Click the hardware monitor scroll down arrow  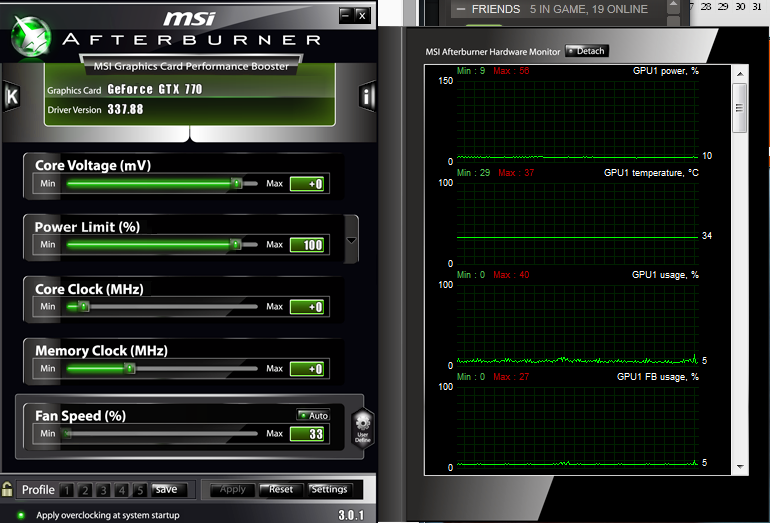740,467
